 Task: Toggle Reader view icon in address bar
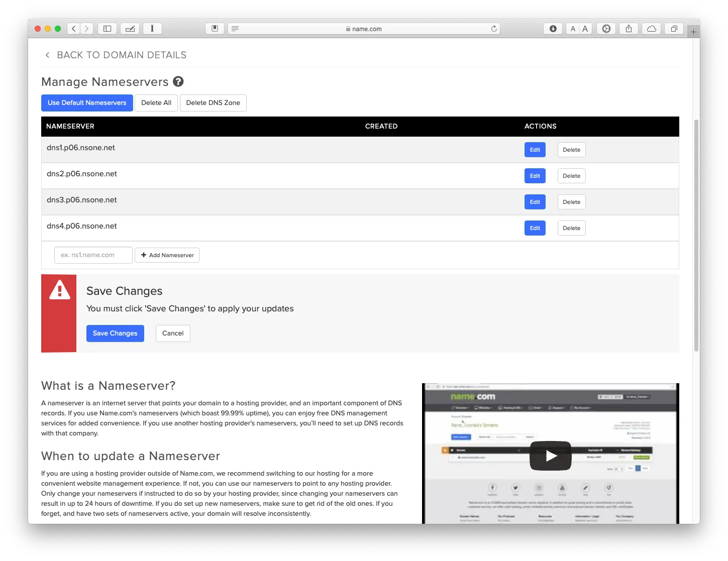(235, 29)
